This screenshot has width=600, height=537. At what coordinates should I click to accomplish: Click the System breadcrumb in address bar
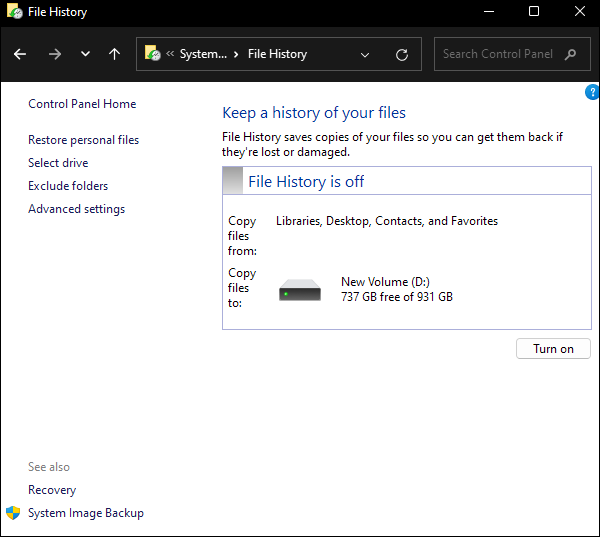pyautogui.click(x=203, y=54)
